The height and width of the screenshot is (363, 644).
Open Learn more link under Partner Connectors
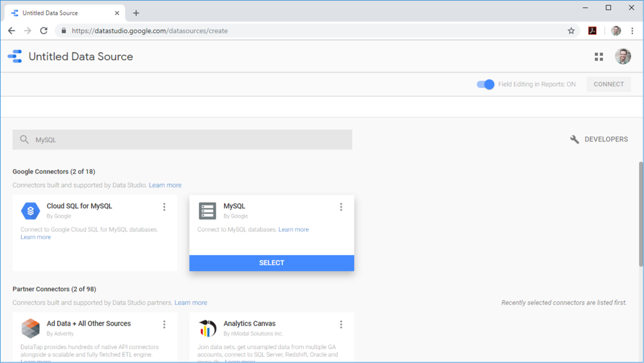point(191,302)
